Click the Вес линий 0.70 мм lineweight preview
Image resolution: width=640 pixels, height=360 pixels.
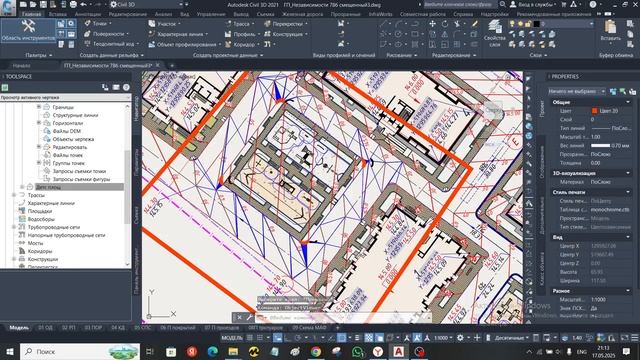(x=600, y=145)
